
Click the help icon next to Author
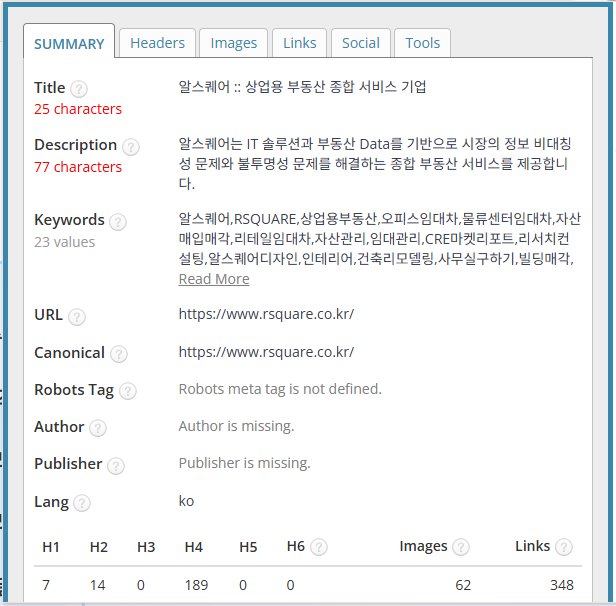[x=98, y=428]
